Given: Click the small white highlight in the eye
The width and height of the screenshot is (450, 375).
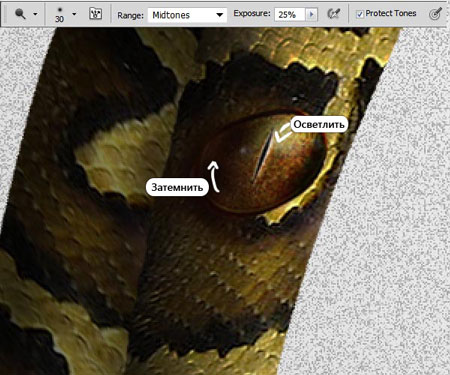Looking at the screenshot, I should click(x=243, y=151).
